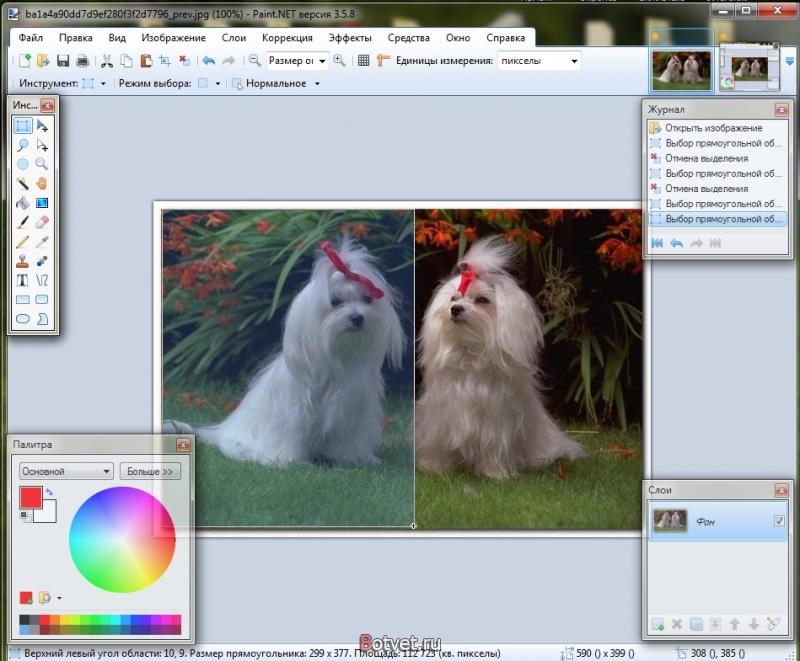The height and width of the screenshot is (661, 800).
Task: Select the Ellipse Select tool
Action: [22, 164]
